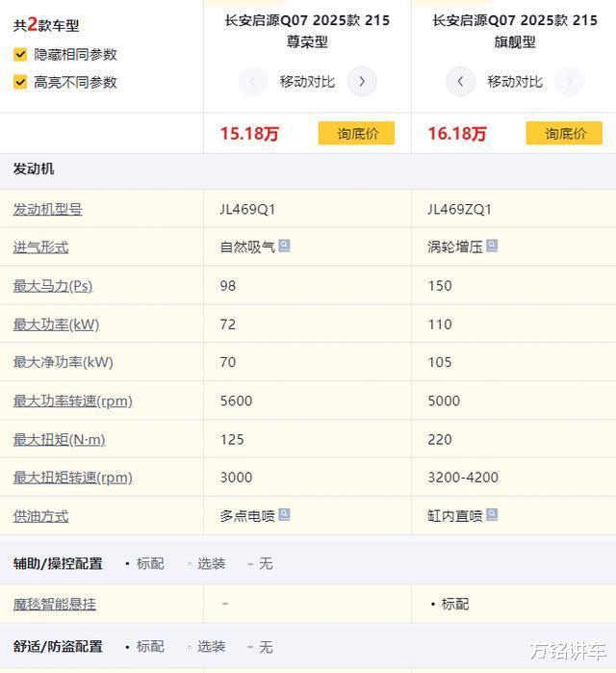Open 供油方式 parameter link
This screenshot has width=616, height=673.
click(x=40, y=516)
